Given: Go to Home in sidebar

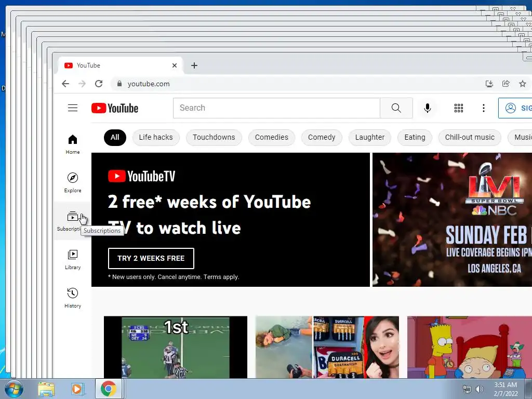Looking at the screenshot, I should pos(73,144).
